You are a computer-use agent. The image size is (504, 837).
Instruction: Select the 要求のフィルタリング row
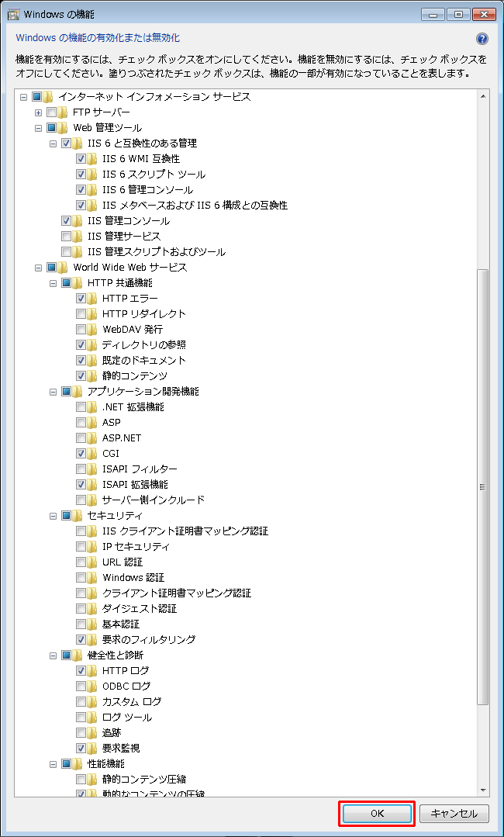click(x=149, y=639)
